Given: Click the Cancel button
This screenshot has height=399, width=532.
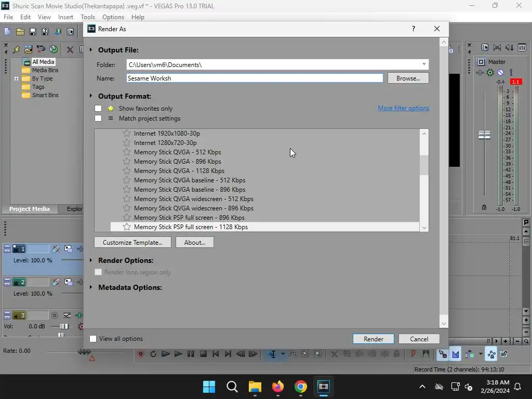Looking at the screenshot, I should tap(419, 339).
